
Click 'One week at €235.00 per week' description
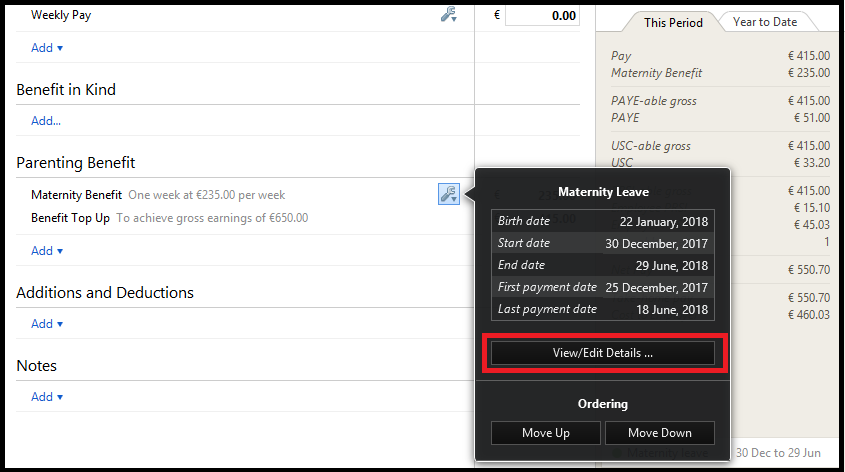206,195
